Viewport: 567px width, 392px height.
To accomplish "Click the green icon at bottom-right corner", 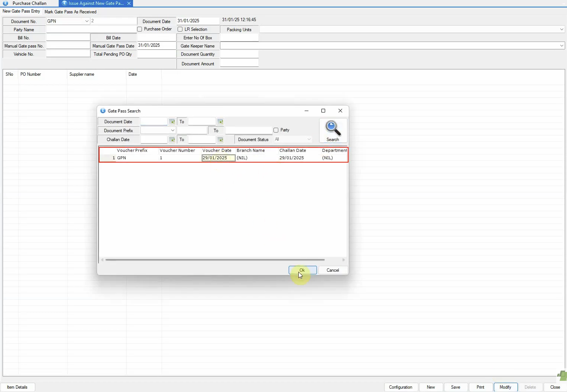I will point(563,375).
